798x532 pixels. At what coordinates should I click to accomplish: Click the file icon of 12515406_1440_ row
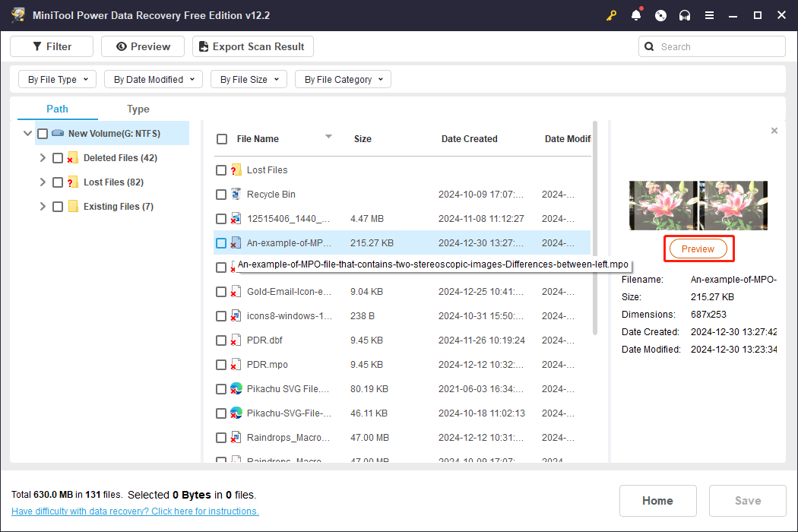[x=236, y=218]
